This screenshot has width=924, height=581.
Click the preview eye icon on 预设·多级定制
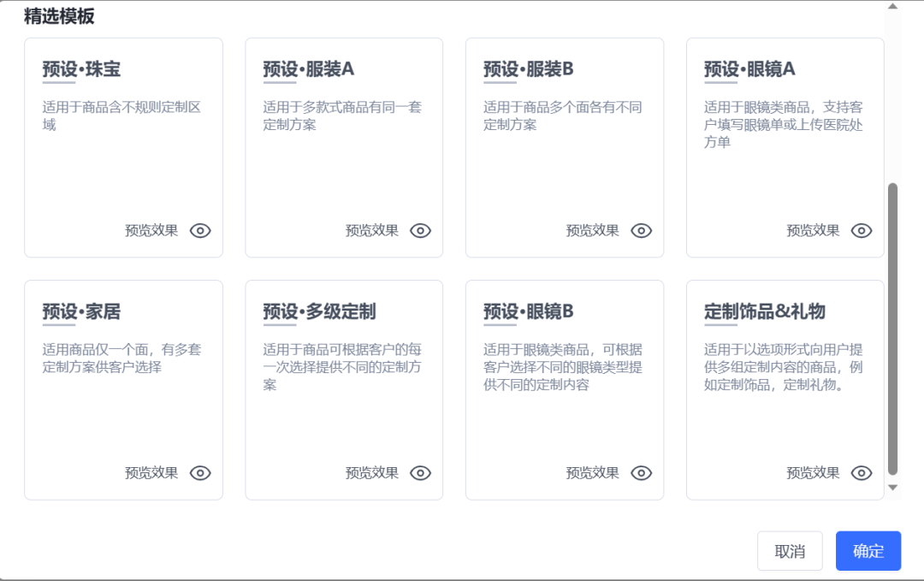click(x=420, y=472)
